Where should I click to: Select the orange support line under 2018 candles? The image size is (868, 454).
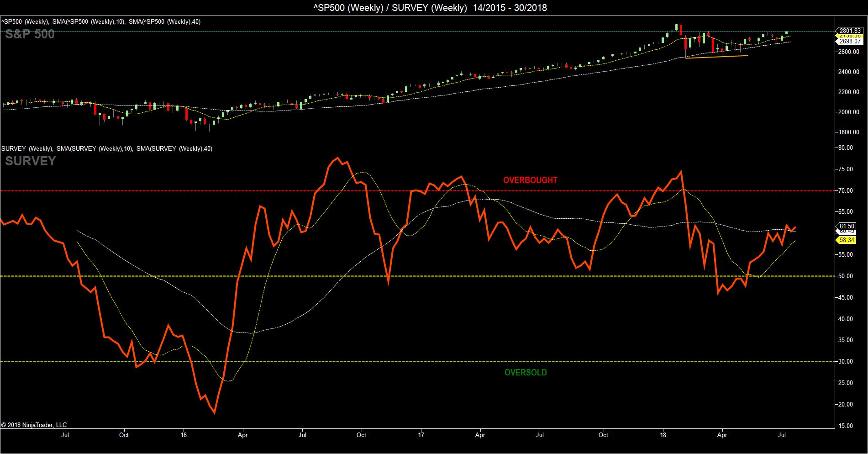pos(717,57)
